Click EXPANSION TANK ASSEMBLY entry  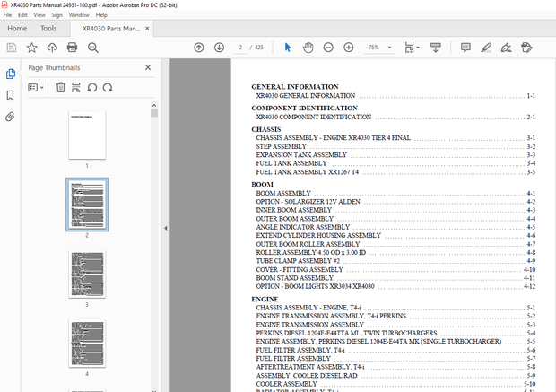coord(301,155)
